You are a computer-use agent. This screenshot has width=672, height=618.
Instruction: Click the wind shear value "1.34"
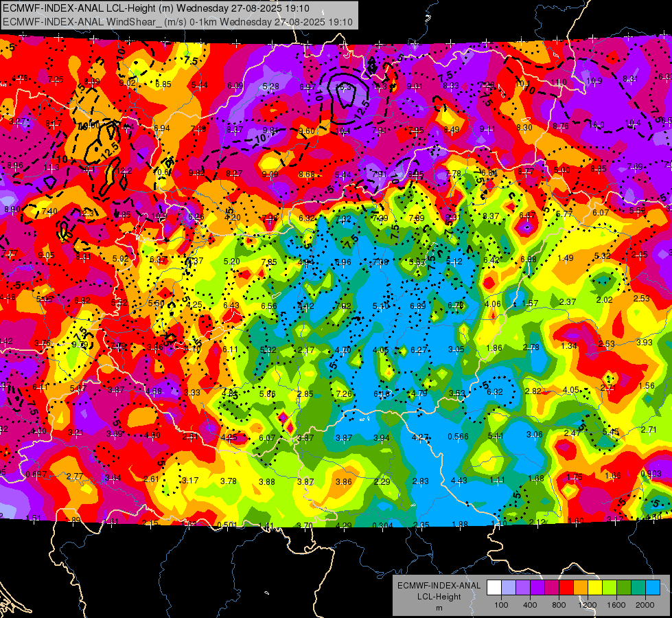[569, 345]
